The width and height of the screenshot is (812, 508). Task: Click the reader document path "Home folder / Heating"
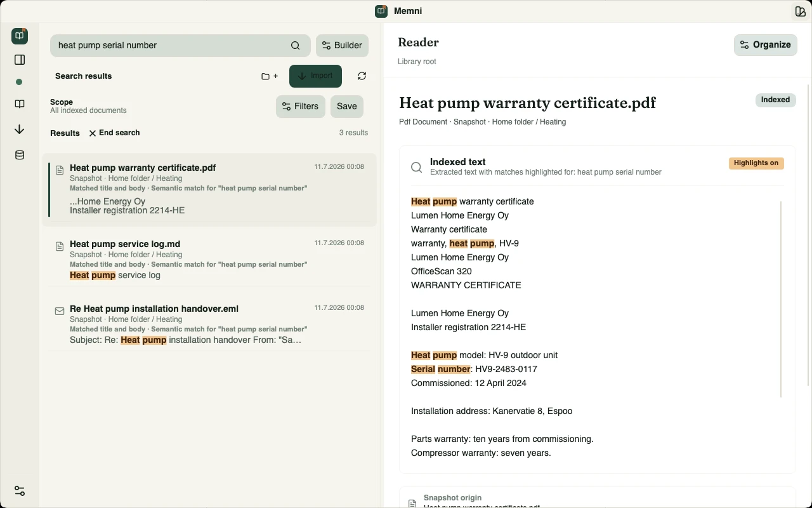(529, 122)
